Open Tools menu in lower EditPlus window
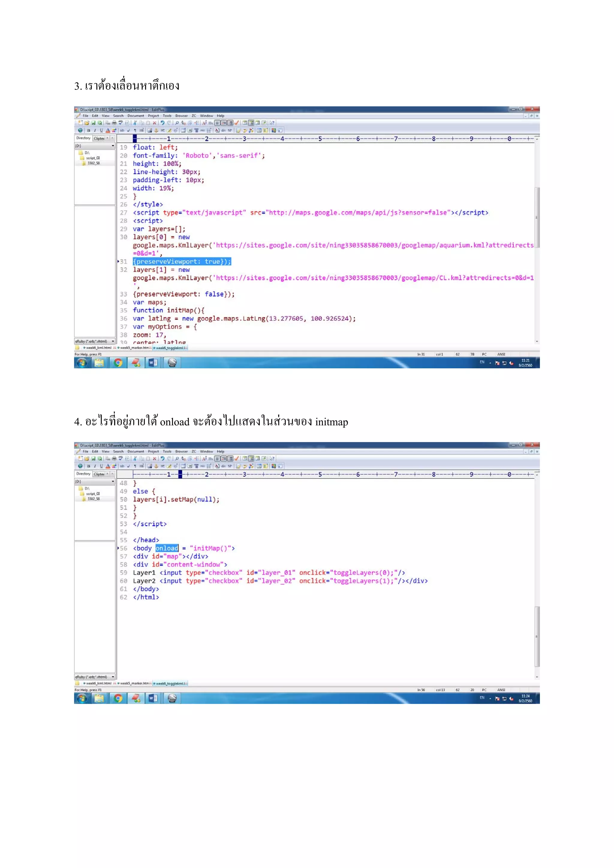 pos(167,451)
